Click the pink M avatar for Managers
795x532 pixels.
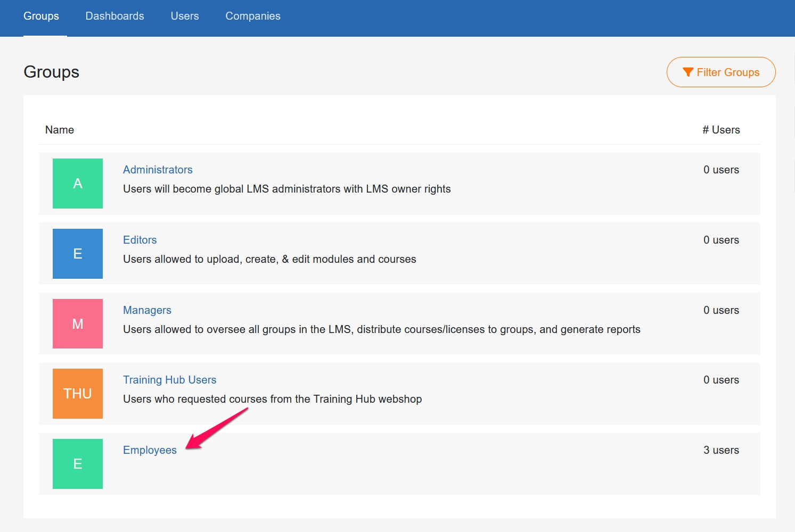coord(78,324)
